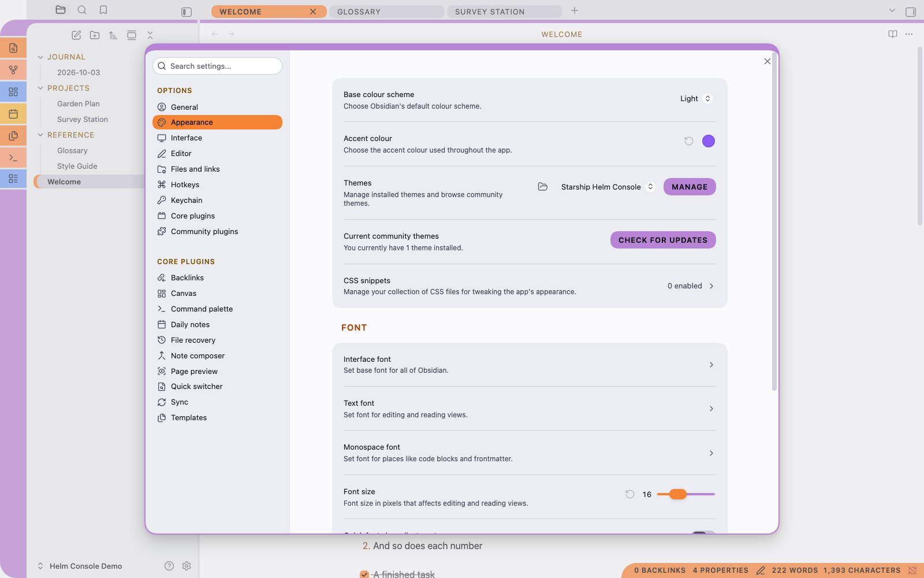Expand Monospace font settings
924x578 pixels.
pos(530,453)
